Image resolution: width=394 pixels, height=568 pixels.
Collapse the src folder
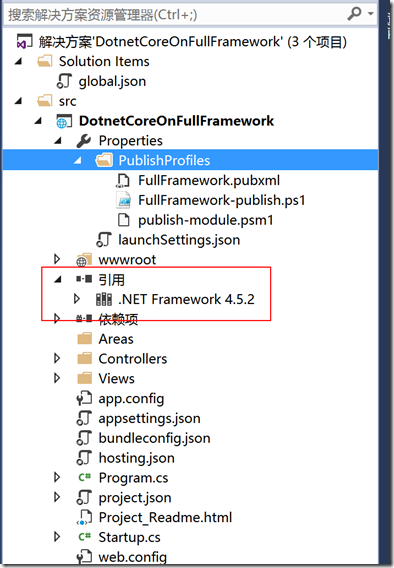point(18,101)
